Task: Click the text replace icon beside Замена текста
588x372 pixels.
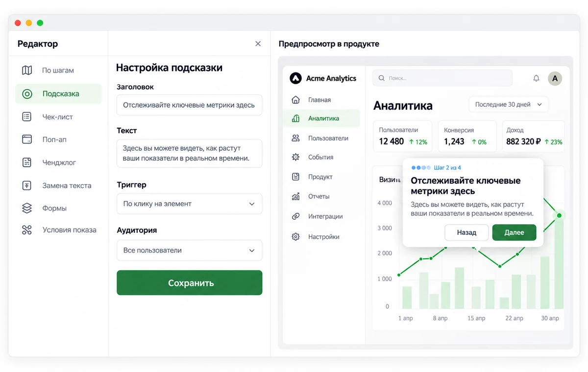Action: [27, 186]
